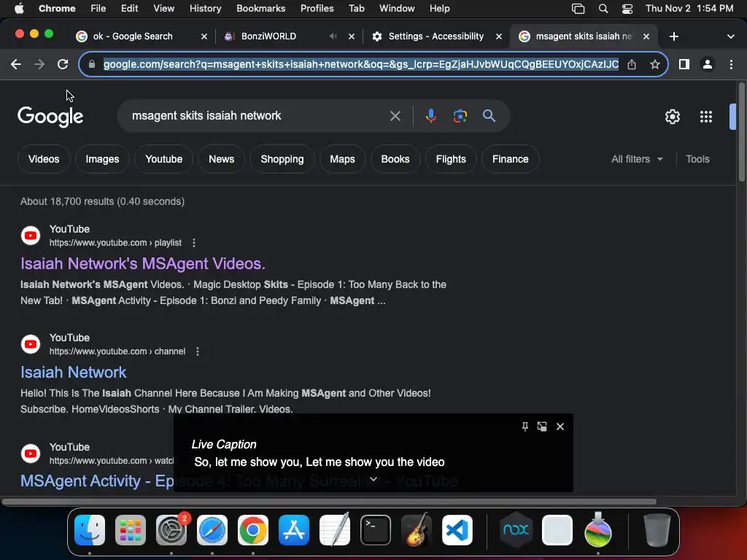Filter results by Images
Image resolution: width=747 pixels, height=560 pixels.
(x=102, y=159)
